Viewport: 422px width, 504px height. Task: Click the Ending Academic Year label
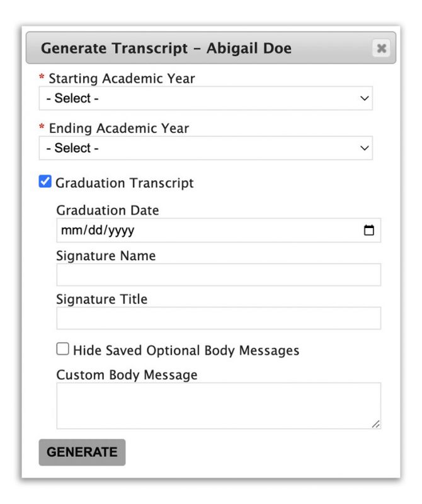pos(119,129)
